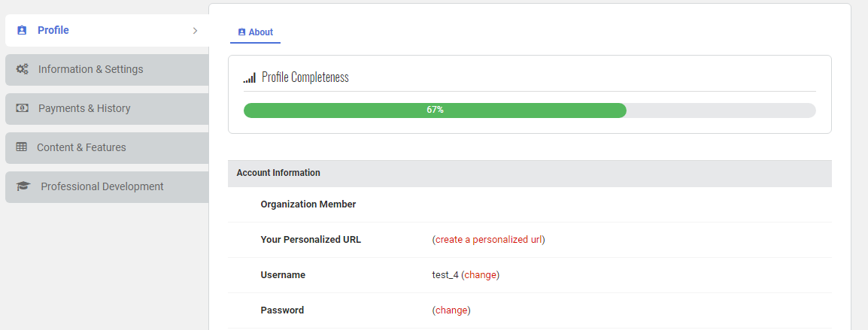Click the change link for Password
This screenshot has height=330, width=868.
(x=451, y=310)
